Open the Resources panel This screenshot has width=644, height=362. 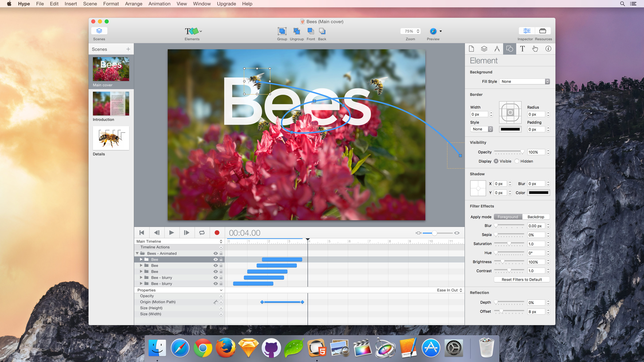(543, 31)
